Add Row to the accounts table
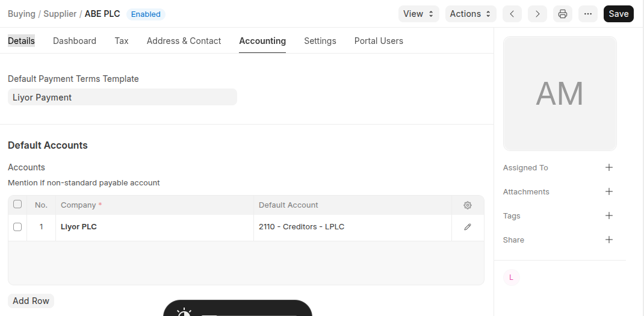This screenshot has width=644, height=316. pos(31,301)
